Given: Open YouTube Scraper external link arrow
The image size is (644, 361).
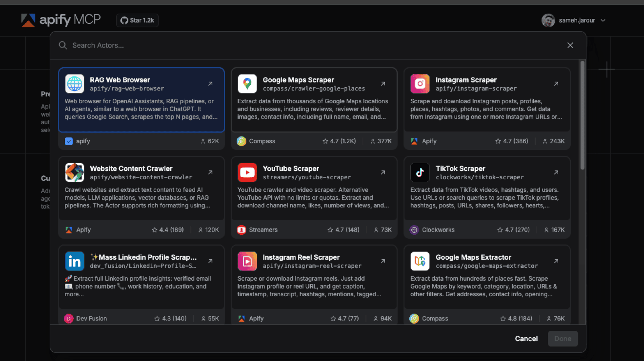Looking at the screenshot, I should point(383,172).
